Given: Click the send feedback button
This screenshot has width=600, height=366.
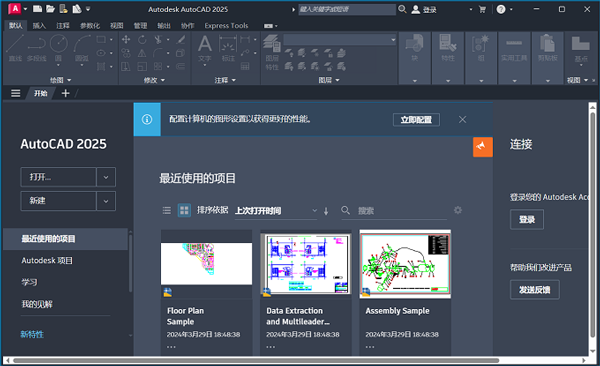Looking at the screenshot, I should 535,290.
